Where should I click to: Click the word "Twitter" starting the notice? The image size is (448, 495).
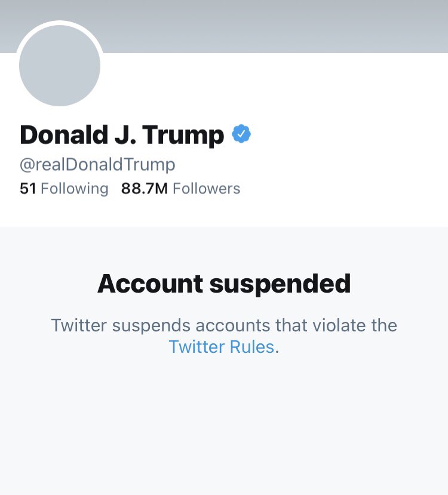(79, 325)
